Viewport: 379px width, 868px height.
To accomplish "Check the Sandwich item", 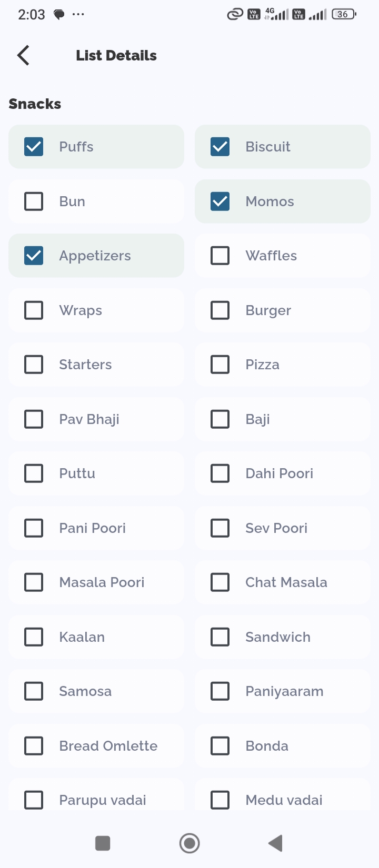I will (x=220, y=637).
